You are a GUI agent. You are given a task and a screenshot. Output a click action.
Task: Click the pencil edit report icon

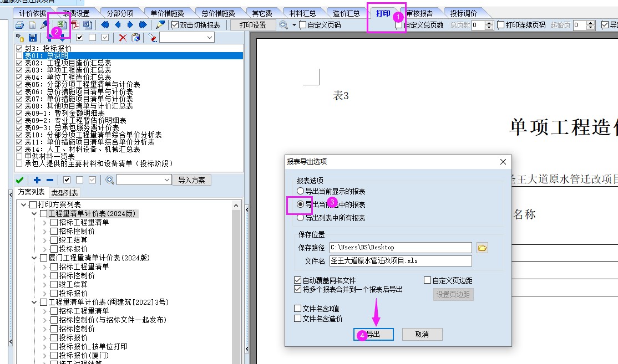point(160,25)
